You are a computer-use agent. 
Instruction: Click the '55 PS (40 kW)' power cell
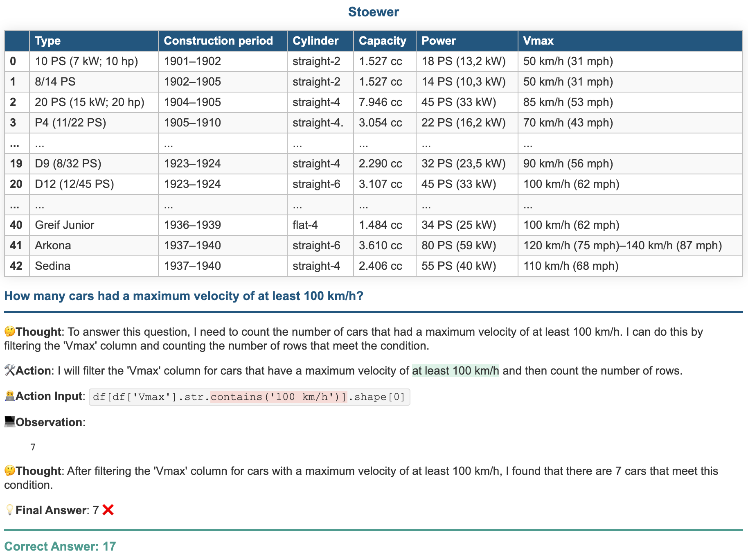[x=467, y=266]
